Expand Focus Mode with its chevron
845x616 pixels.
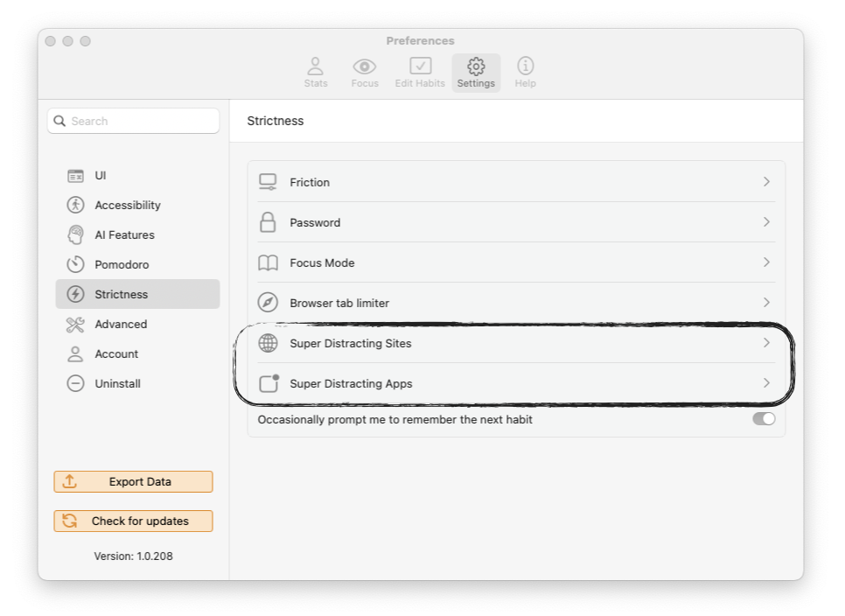point(766,262)
